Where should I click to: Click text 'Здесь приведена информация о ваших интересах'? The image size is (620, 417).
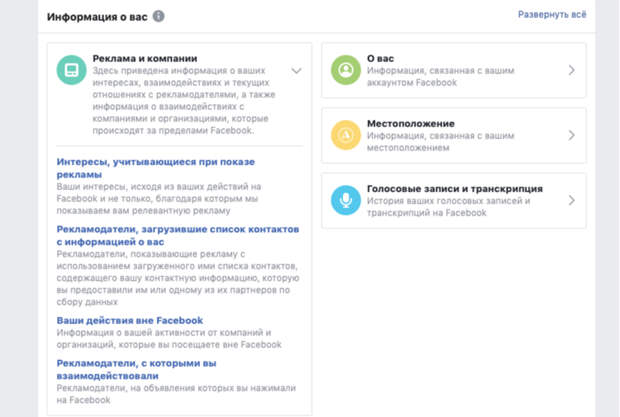coord(181,77)
